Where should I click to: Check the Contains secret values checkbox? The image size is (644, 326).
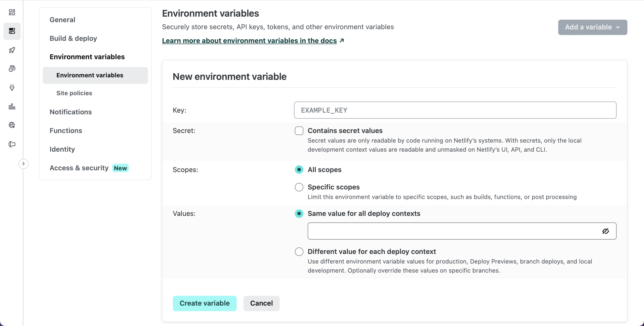(x=299, y=131)
